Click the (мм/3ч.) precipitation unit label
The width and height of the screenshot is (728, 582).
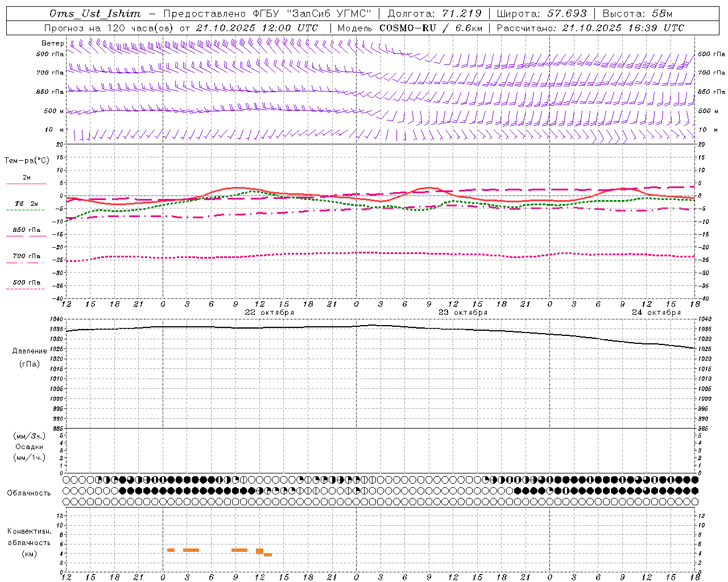tap(30, 436)
